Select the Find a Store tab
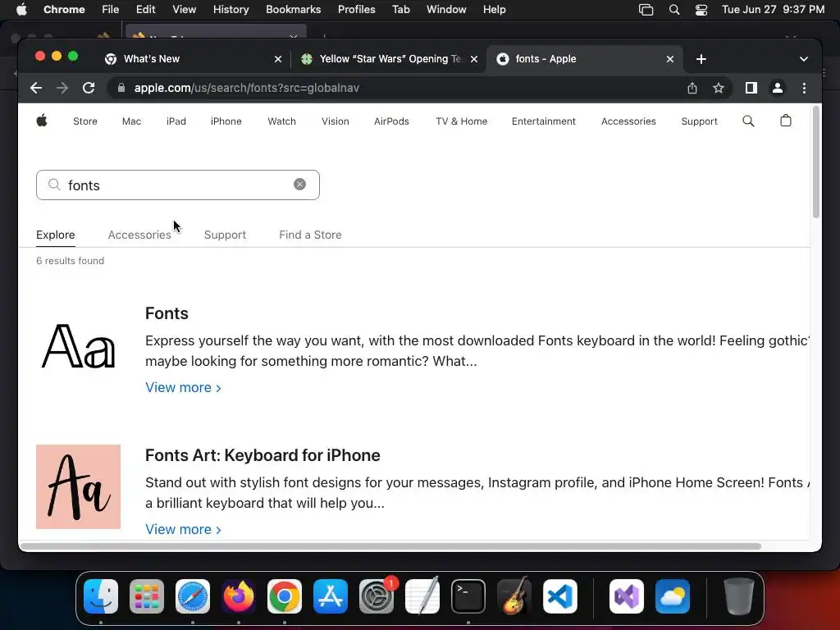This screenshot has width=840, height=630. pos(310,235)
